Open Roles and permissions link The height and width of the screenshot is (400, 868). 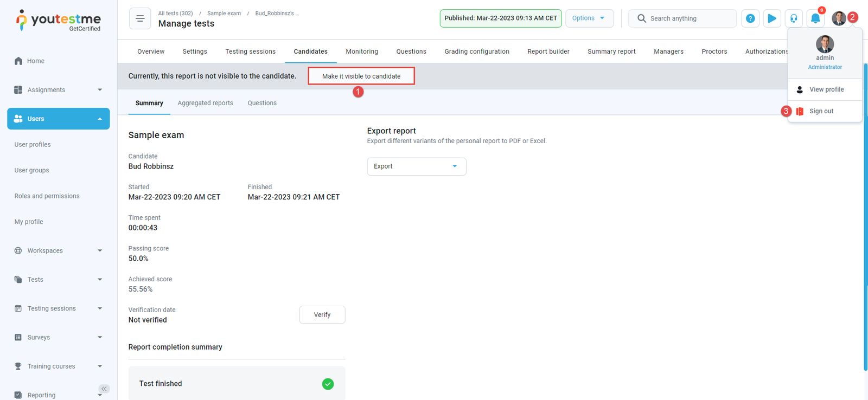pyautogui.click(x=47, y=196)
